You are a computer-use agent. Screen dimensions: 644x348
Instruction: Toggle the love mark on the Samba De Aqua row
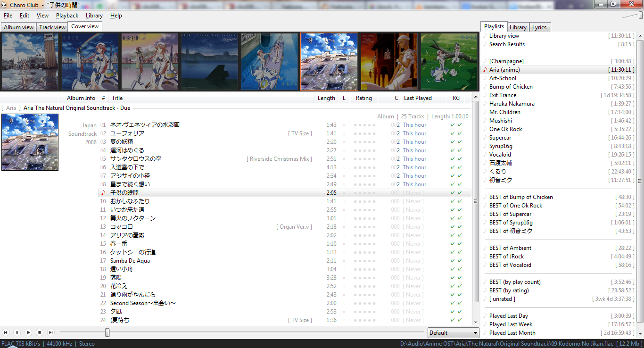point(344,261)
